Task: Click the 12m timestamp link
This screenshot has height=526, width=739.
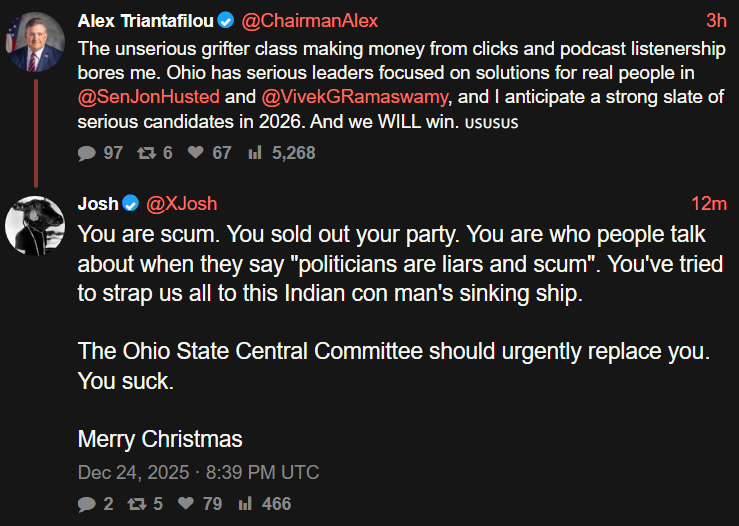Action: [x=708, y=204]
